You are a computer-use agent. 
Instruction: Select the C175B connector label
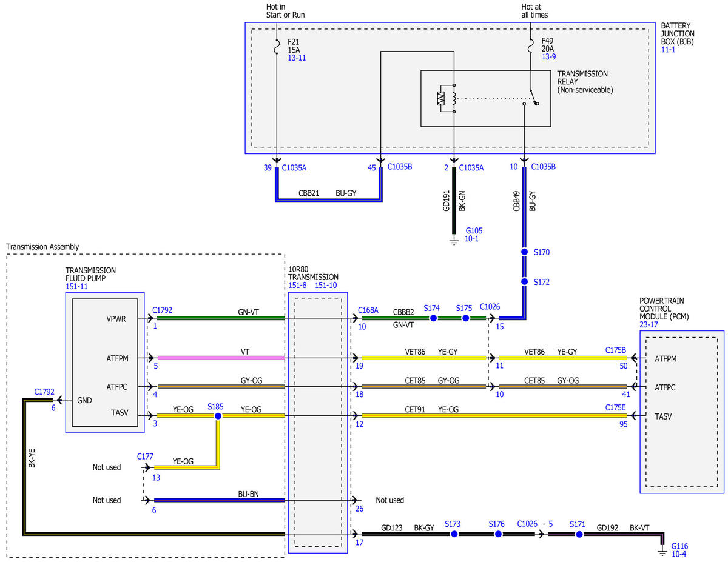pos(615,350)
